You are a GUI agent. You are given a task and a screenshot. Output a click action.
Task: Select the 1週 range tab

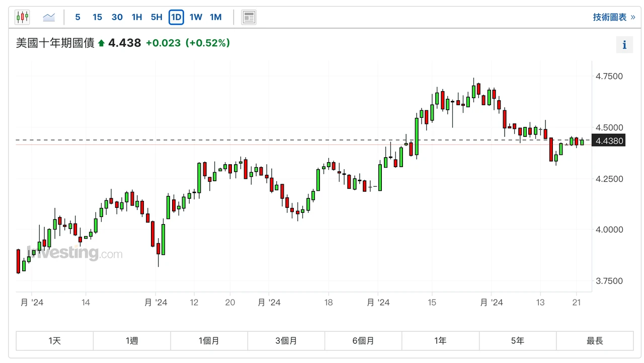click(x=131, y=341)
